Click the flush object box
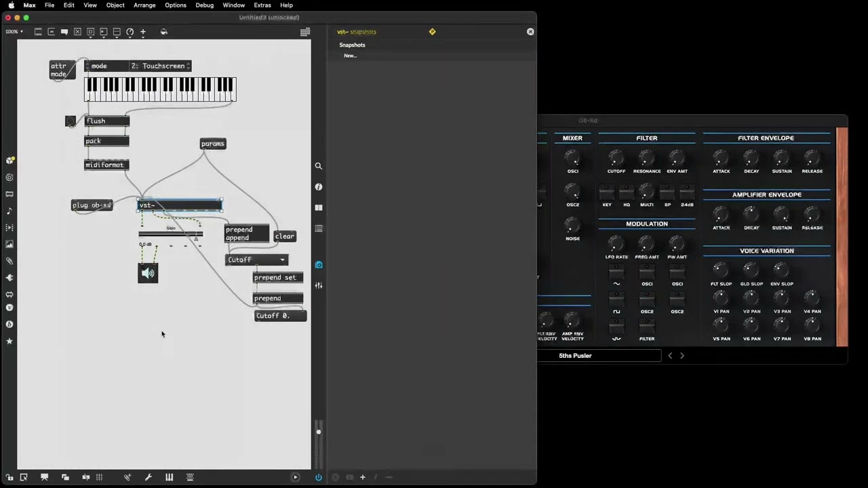The image size is (868, 488). click(x=107, y=121)
